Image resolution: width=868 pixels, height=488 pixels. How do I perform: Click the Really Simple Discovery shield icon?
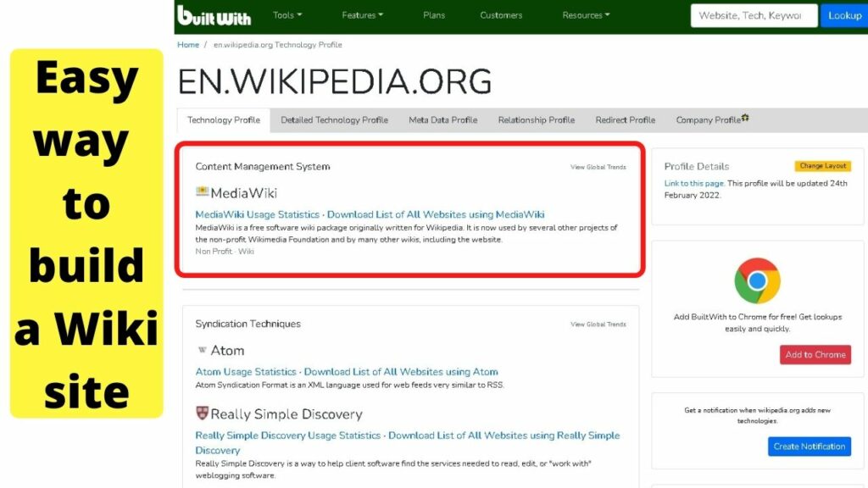point(203,413)
